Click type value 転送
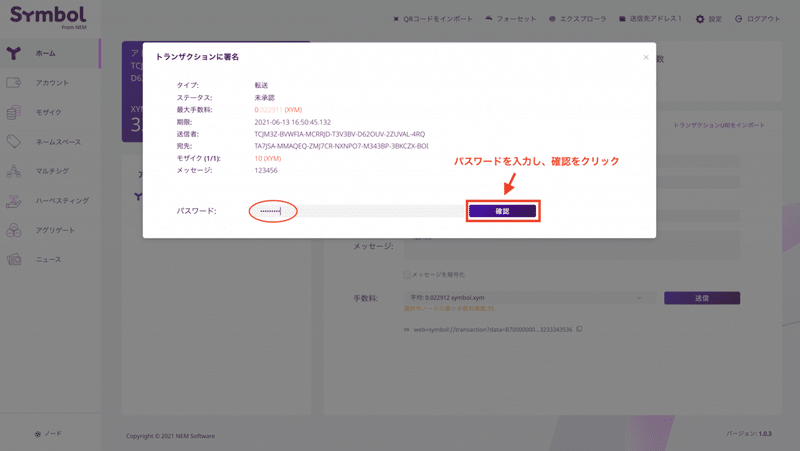The image size is (800, 451). click(x=261, y=85)
